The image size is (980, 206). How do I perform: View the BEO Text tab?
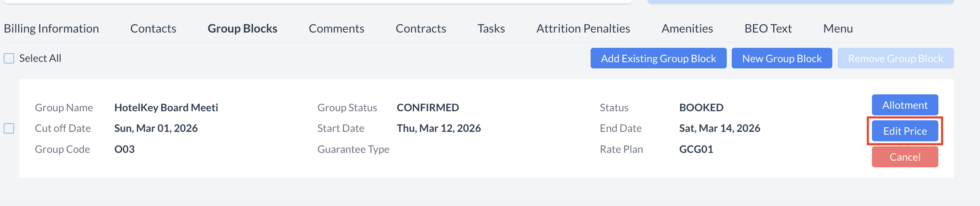(768, 28)
